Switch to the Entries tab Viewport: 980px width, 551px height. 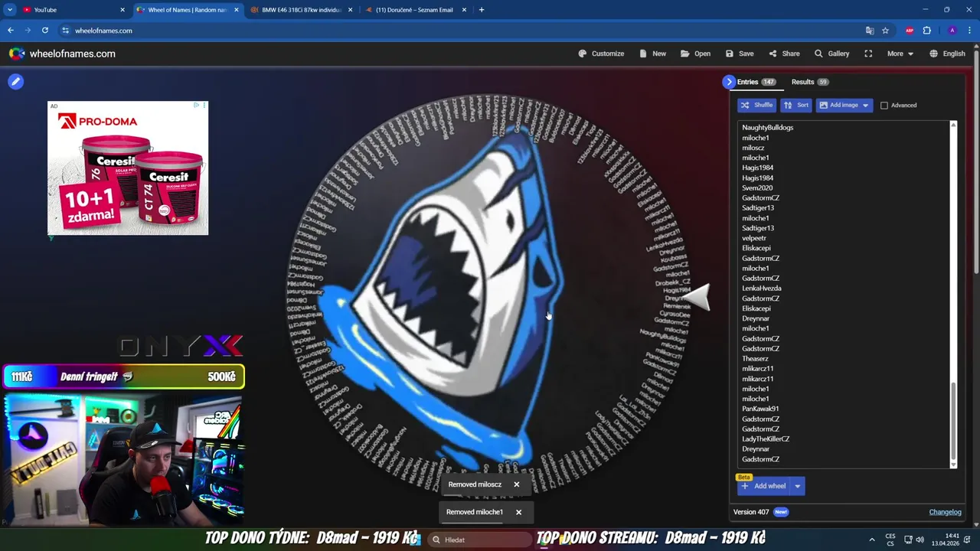click(x=756, y=82)
